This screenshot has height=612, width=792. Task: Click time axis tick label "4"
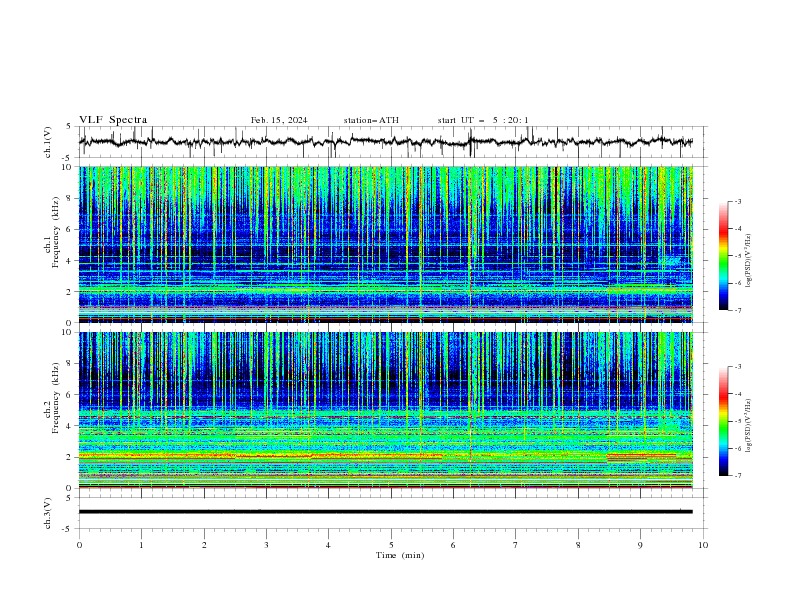pos(328,545)
